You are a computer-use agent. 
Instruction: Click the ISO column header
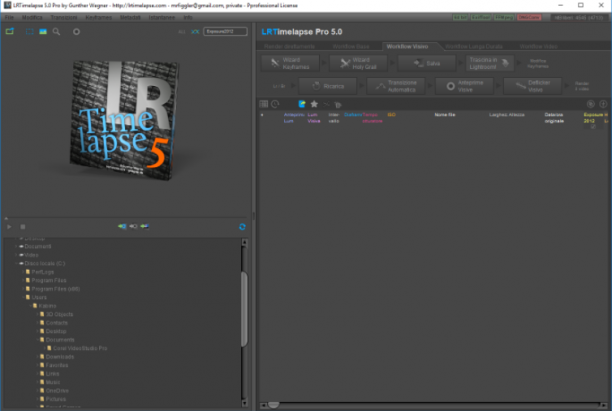point(391,115)
